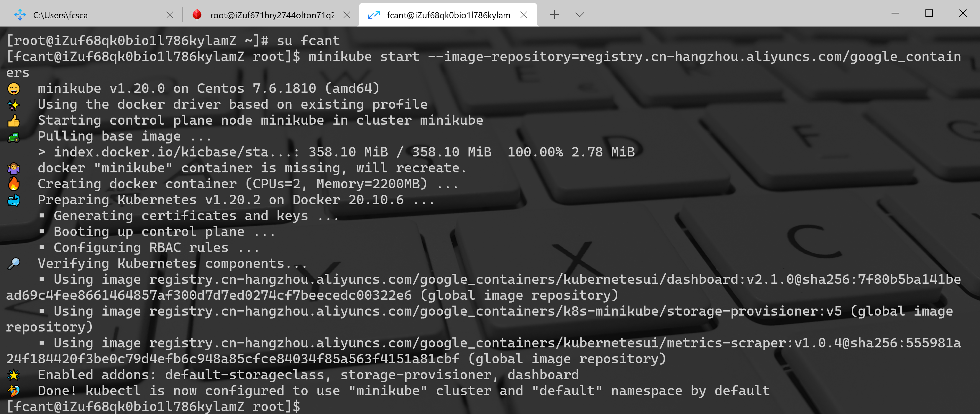Viewport: 980px width, 414px height.
Task: Click the red icon on second tab
Action: point(197,15)
